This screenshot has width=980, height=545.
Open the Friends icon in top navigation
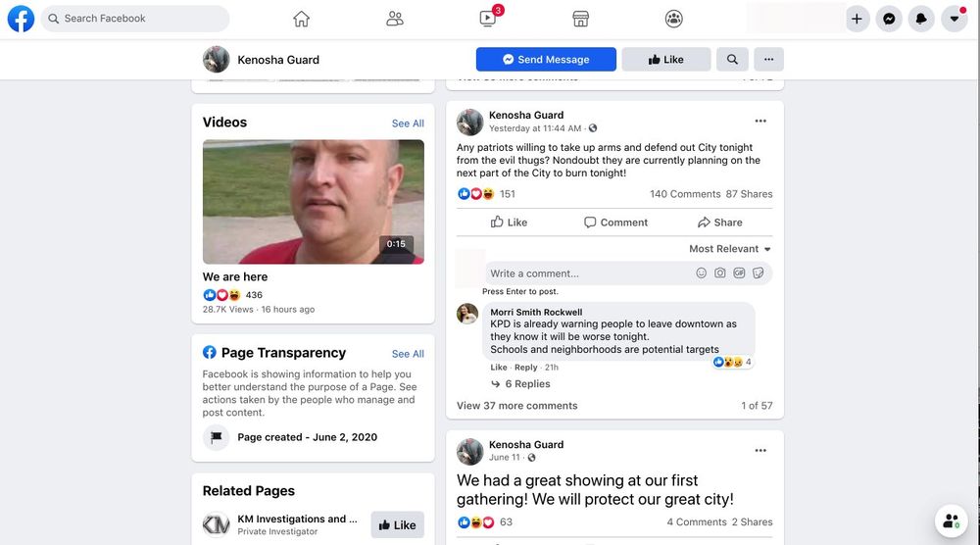(x=394, y=19)
